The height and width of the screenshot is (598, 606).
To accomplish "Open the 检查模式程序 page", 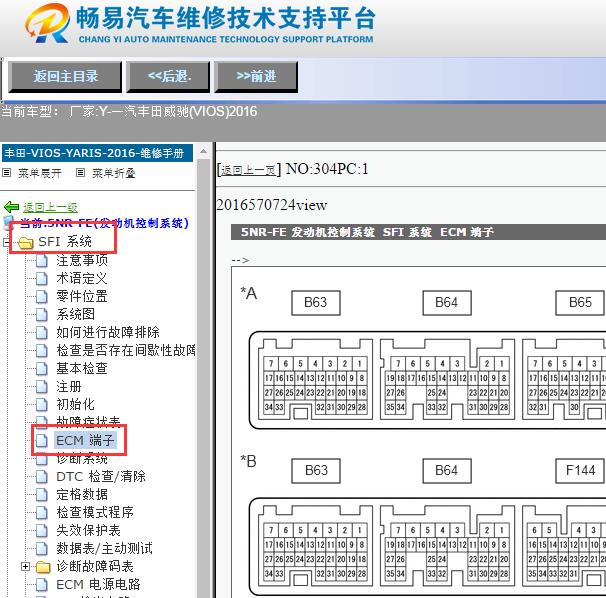I will (x=95, y=512).
